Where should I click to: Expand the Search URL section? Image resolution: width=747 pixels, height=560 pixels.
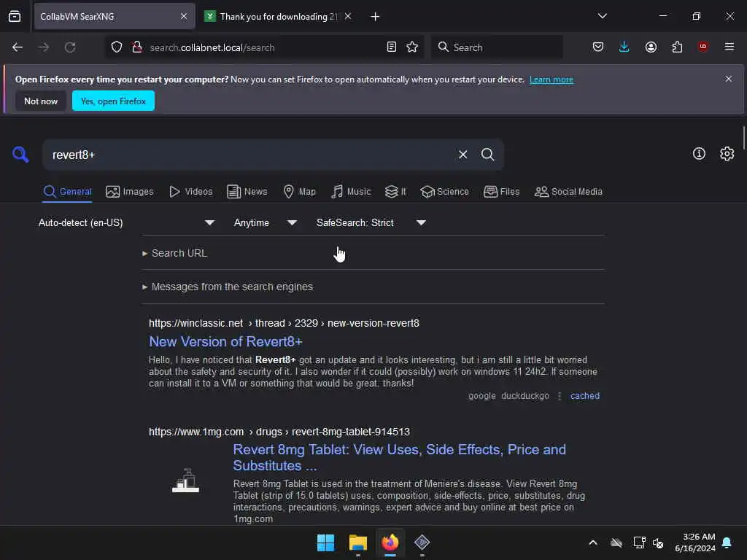(175, 253)
